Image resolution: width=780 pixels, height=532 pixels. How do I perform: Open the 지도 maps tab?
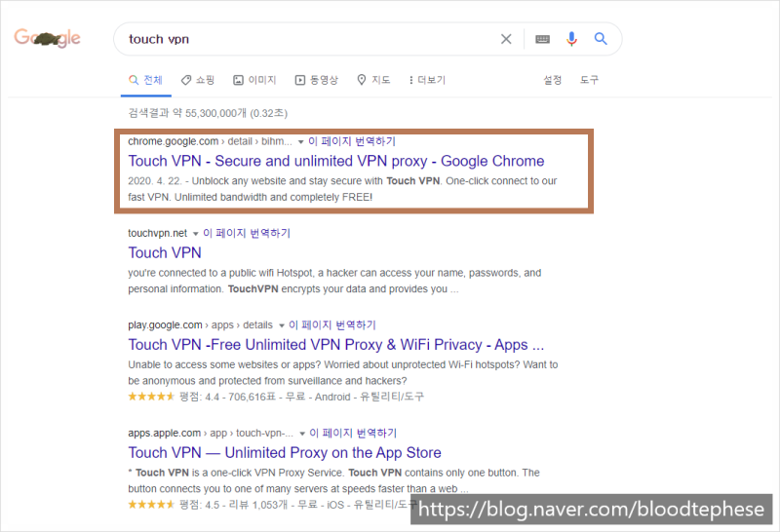click(373, 80)
